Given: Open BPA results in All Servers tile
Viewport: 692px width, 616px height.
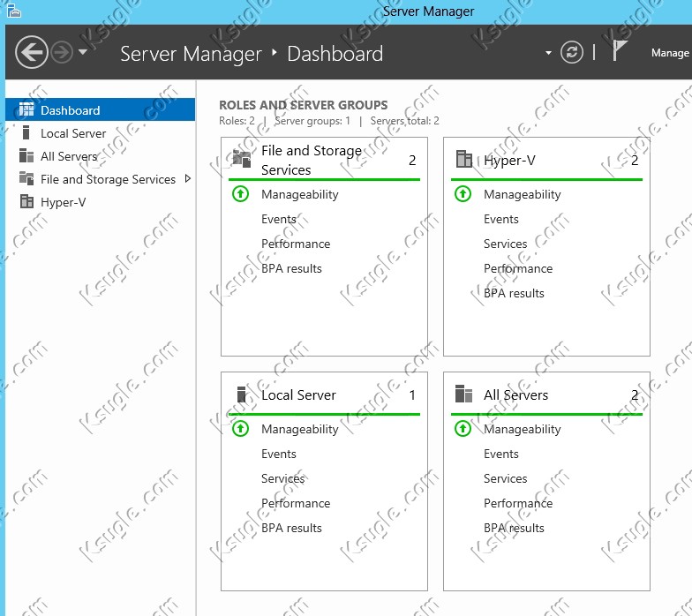Looking at the screenshot, I should pos(514,528).
